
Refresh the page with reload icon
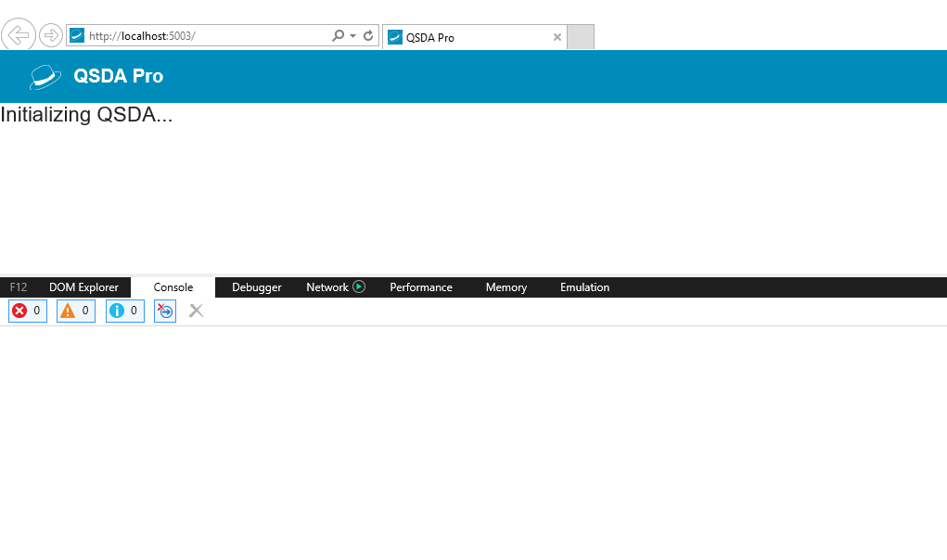[x=368, y=35]
